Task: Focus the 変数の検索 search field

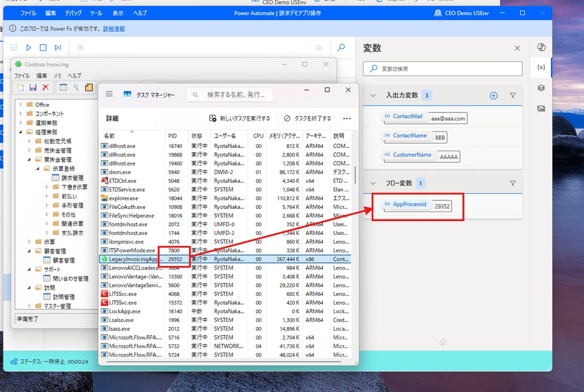Action: [x=443, y=69]
